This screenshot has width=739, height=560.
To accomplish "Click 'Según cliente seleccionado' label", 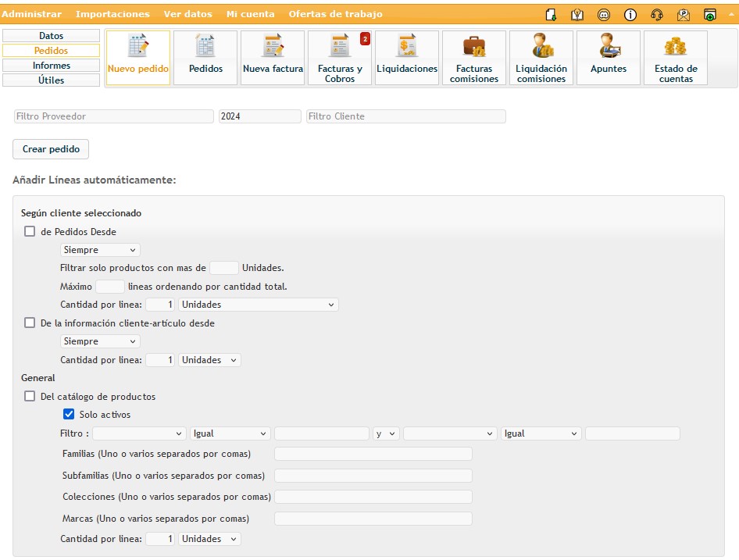I will 81,213.
